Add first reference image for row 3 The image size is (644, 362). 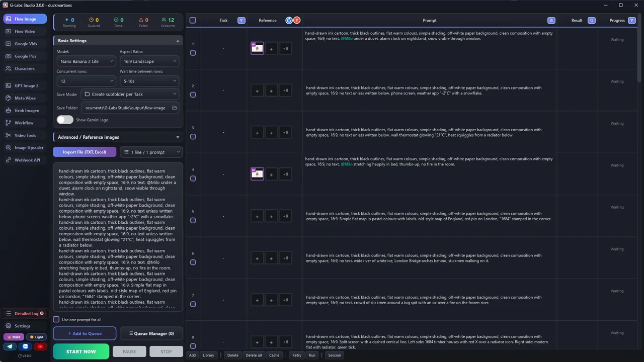[x=257, y=133]
